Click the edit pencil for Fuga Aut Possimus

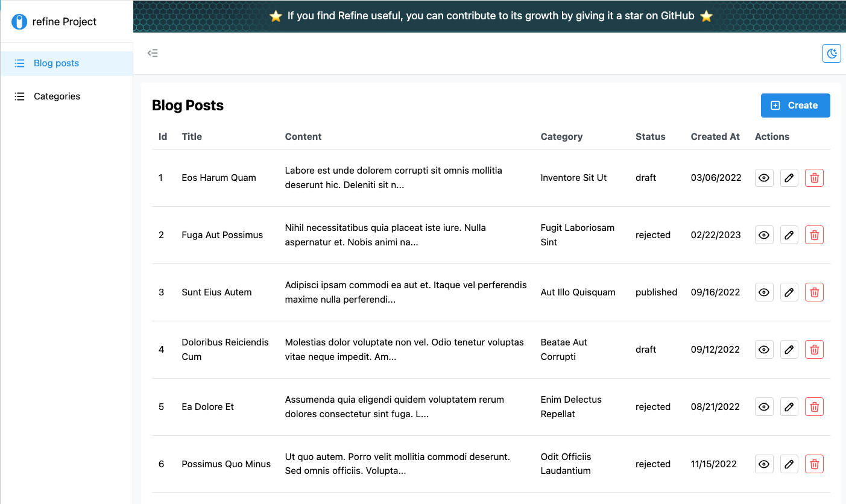tap(789, 235)
